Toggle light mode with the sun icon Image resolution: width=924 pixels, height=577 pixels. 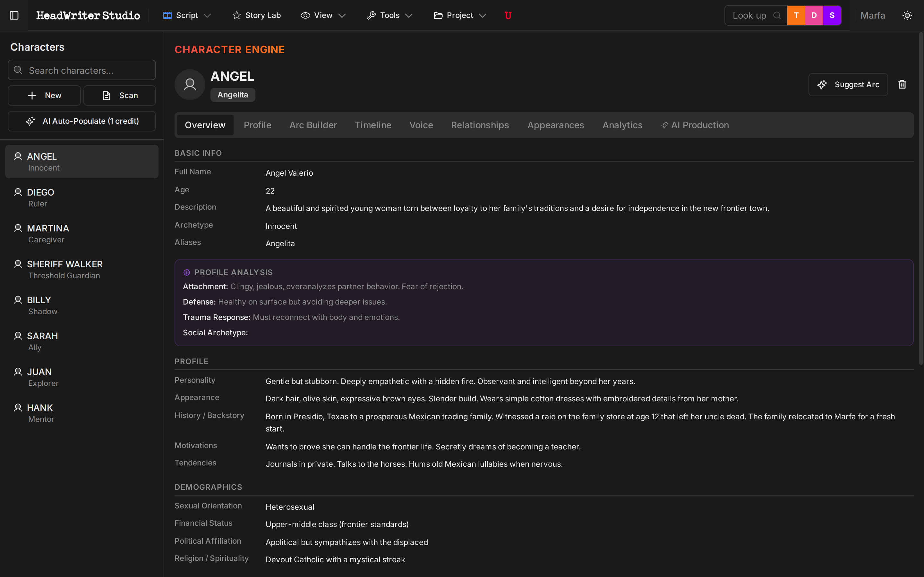(908, 15)
